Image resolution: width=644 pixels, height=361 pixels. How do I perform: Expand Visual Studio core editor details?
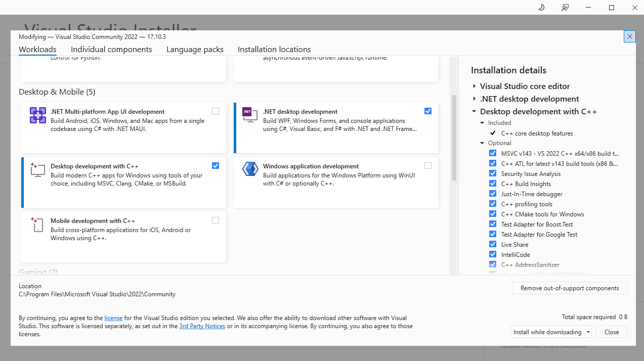click(475, 86)
